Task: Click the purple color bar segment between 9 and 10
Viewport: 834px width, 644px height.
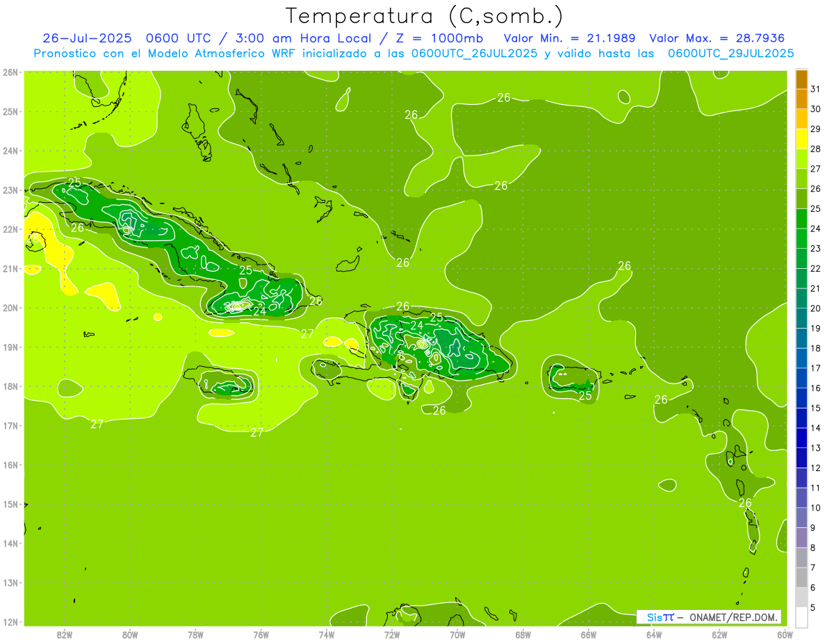Action: coord(801,518)
